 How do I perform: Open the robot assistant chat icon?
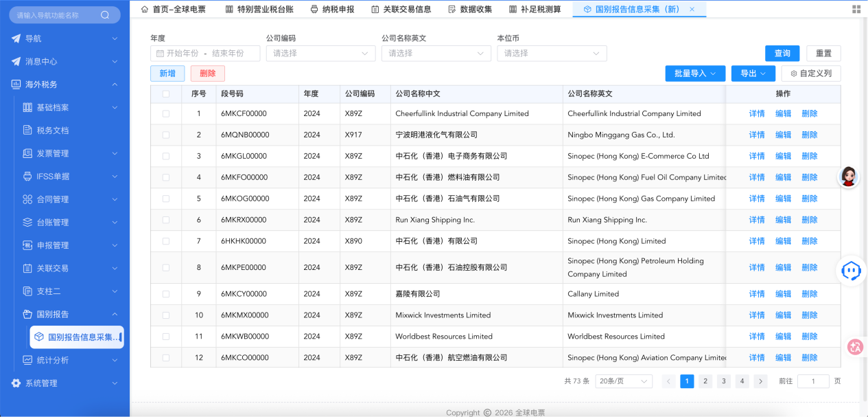[852, 270]
